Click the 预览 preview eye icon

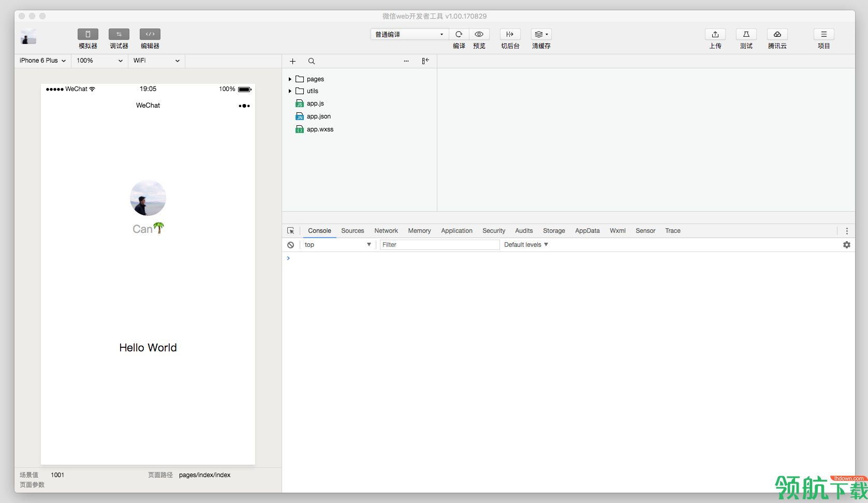click(x=479, y=34)
